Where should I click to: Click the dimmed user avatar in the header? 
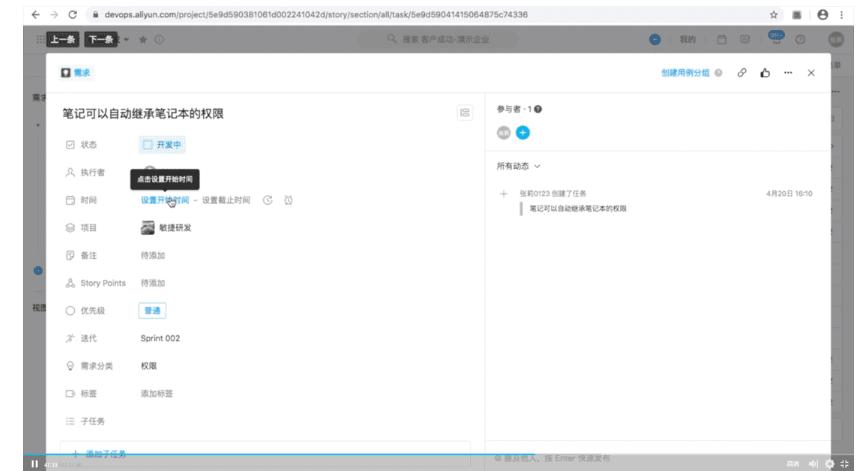[x=836, y=40]
